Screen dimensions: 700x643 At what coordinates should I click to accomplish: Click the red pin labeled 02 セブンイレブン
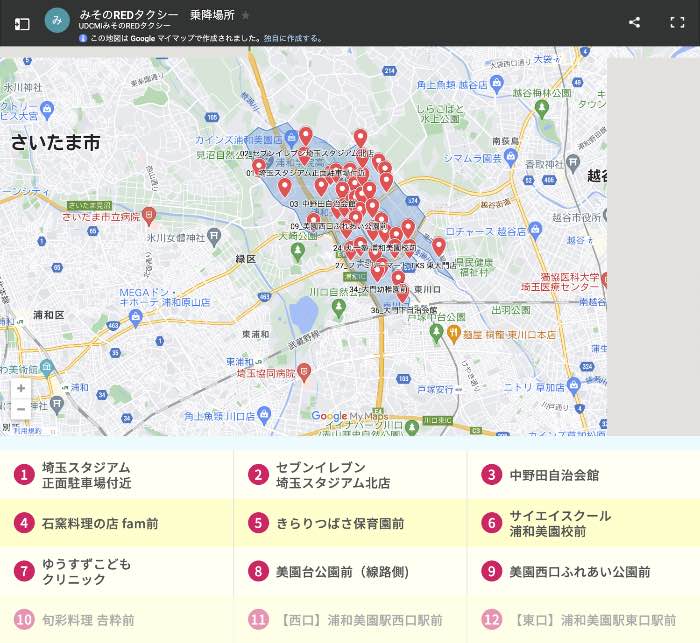pos(305,135)
